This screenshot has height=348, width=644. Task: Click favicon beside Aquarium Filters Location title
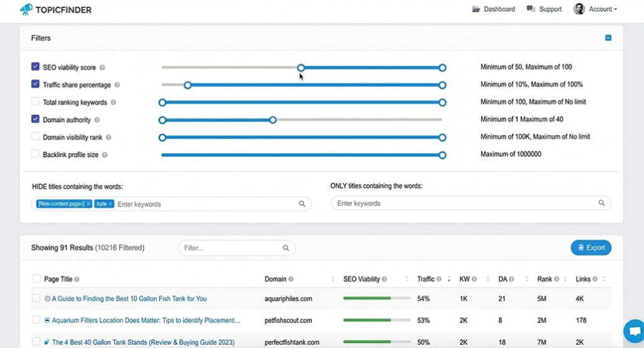(47, 320)
